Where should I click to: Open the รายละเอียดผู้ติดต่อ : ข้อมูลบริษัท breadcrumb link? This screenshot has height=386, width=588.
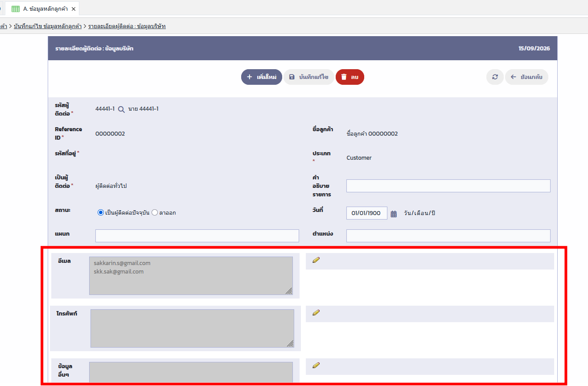[127, 26]
